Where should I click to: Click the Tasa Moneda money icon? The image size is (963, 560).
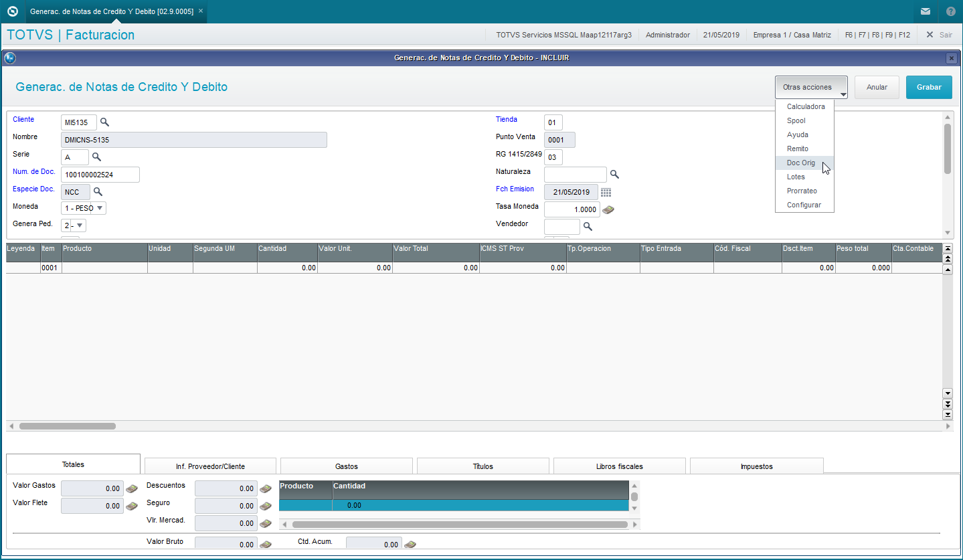tap(608, 209)
